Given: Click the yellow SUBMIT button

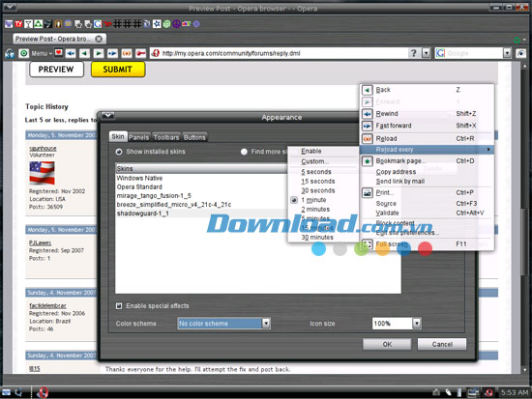Looking at the screenshot, I should pyautogui.click(x=118, y=70).
